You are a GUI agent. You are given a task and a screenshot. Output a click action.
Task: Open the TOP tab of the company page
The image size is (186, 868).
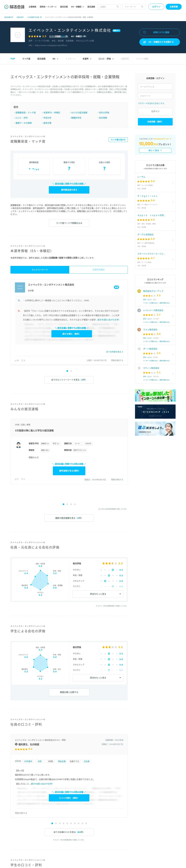pos(13,59)
